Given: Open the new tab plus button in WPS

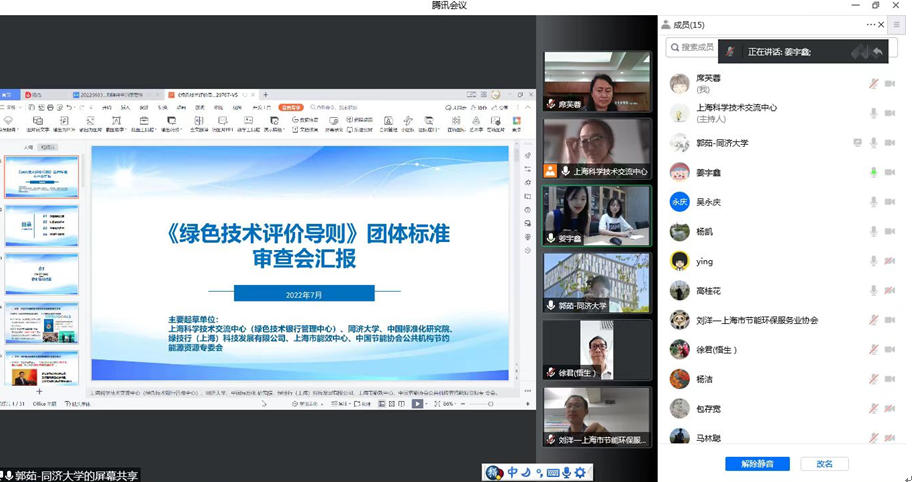Looking at the screenshot, I should coord(266,95).
